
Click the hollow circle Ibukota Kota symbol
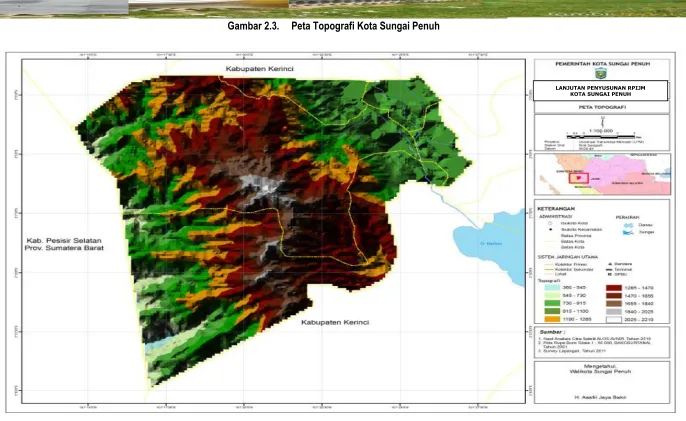550,223
